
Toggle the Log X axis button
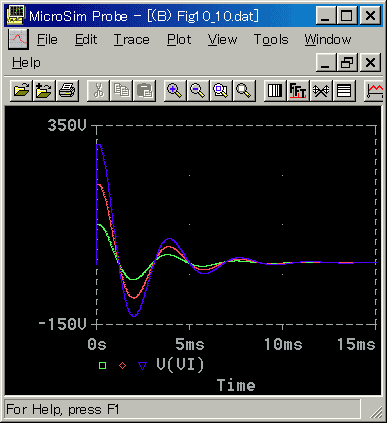[275, 90]
